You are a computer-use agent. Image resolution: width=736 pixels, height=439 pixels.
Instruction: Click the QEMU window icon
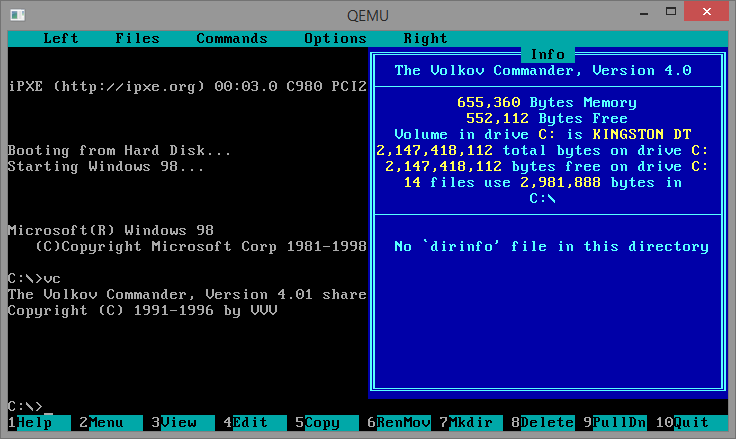[x=18, y=15]
